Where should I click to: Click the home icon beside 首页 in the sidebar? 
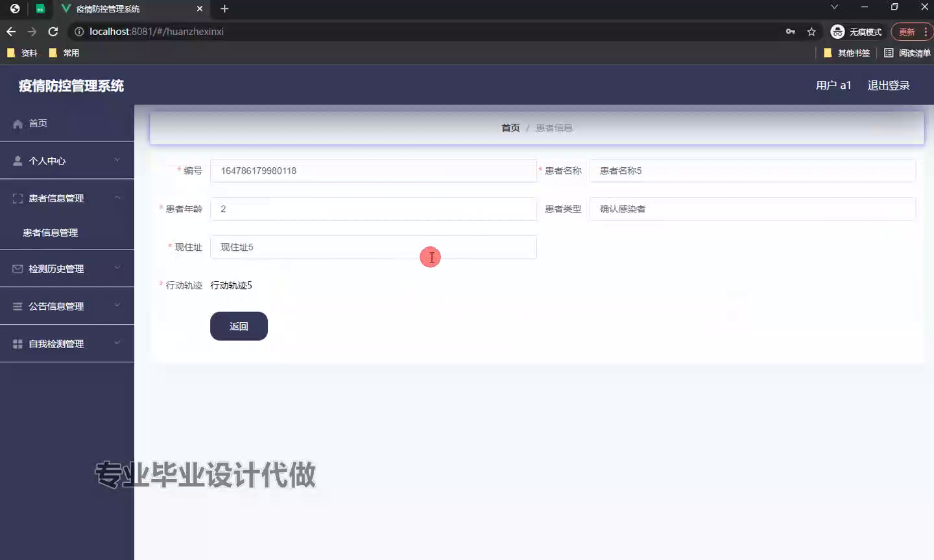(18, 124)
